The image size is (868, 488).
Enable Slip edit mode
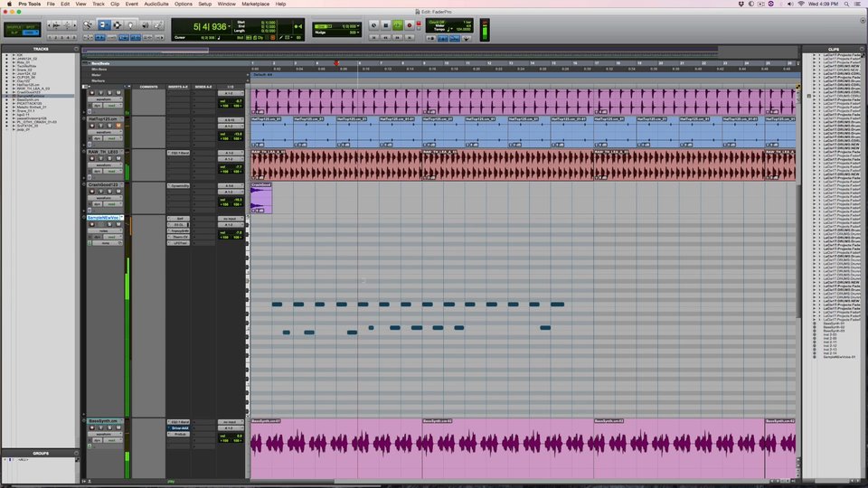pyautogui.click(x=14, y=33)
